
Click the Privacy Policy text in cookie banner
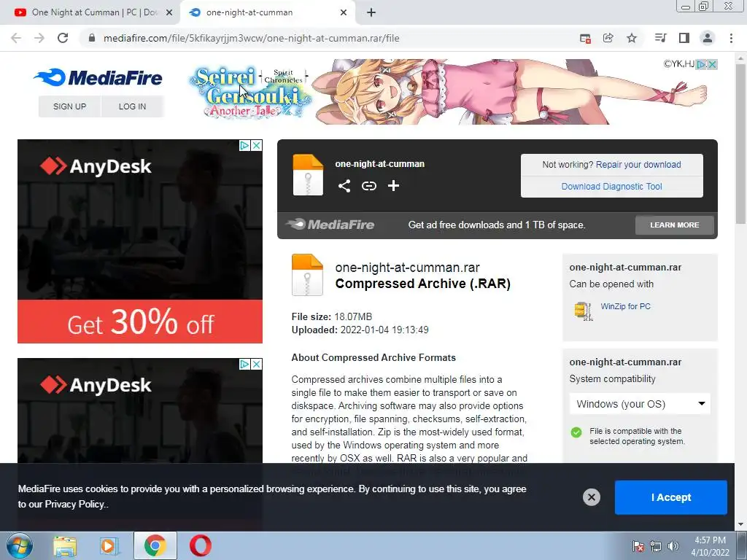pyautogui.click(x=74, y=505)
